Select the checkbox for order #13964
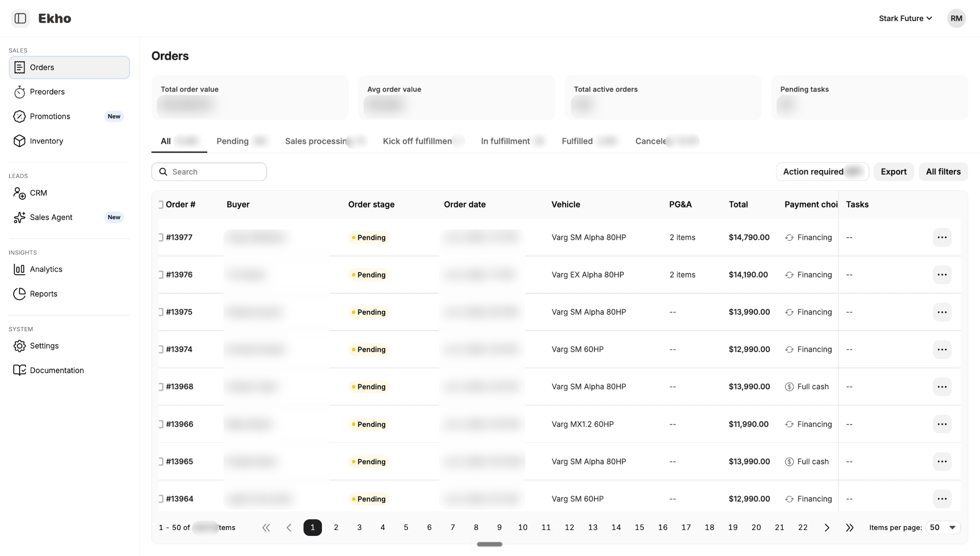980x556 pixels. pos(160,499)
